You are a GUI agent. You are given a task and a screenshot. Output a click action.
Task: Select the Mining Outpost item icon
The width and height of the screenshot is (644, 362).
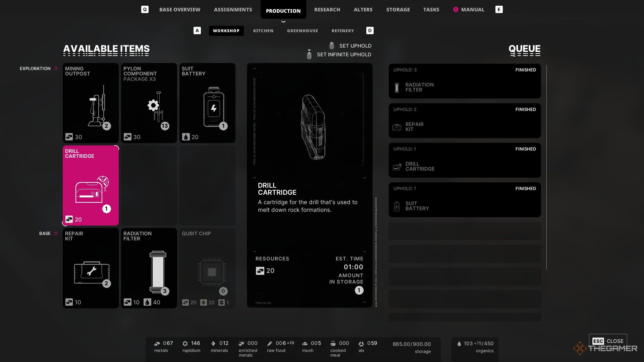pos(97,106)
